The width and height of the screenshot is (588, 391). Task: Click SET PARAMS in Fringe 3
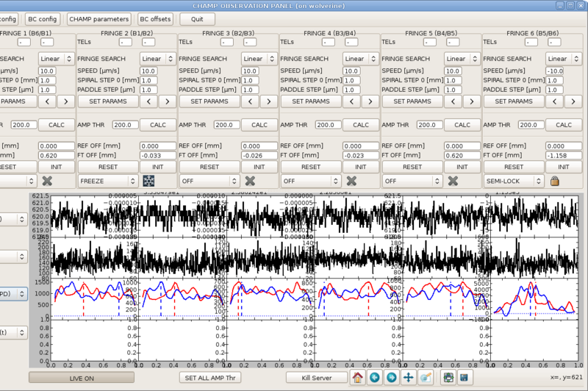click(209, 101)
